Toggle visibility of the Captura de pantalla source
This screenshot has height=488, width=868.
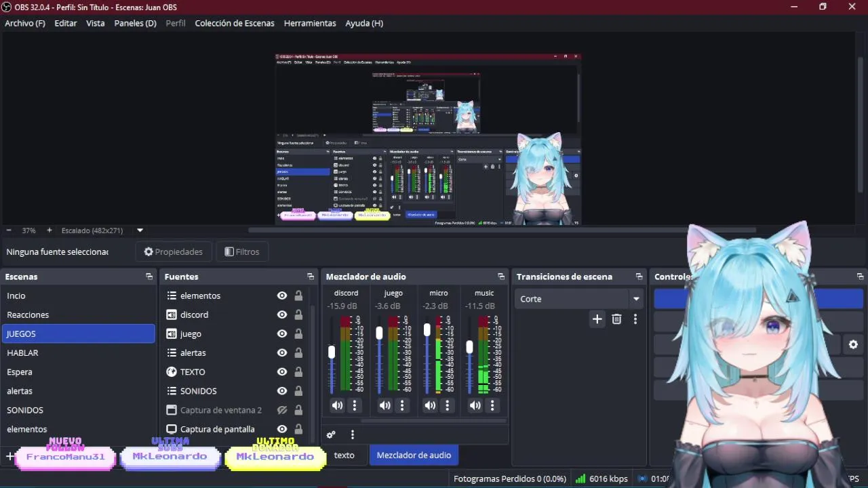click(282, 429)
